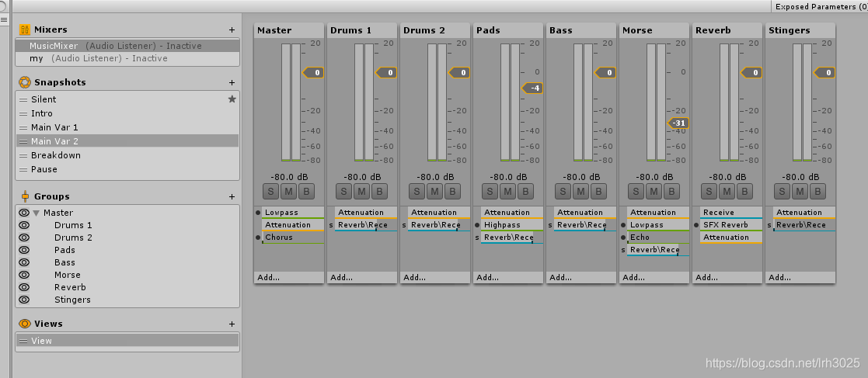
Task: Open the Exposed Parameters dropdown
Action: (x=819, y=7)
